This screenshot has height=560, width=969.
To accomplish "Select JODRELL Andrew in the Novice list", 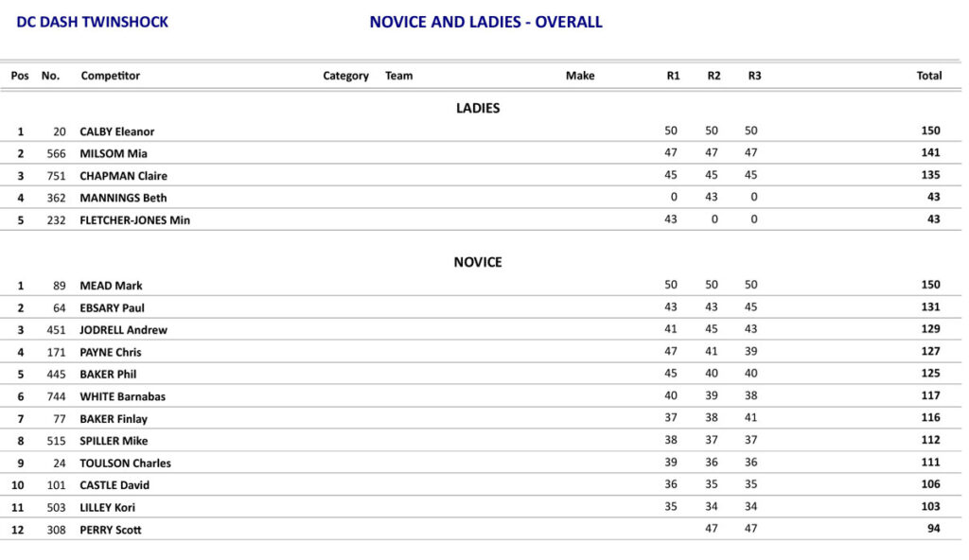I will pyautogui.click(x=123, y=330).
